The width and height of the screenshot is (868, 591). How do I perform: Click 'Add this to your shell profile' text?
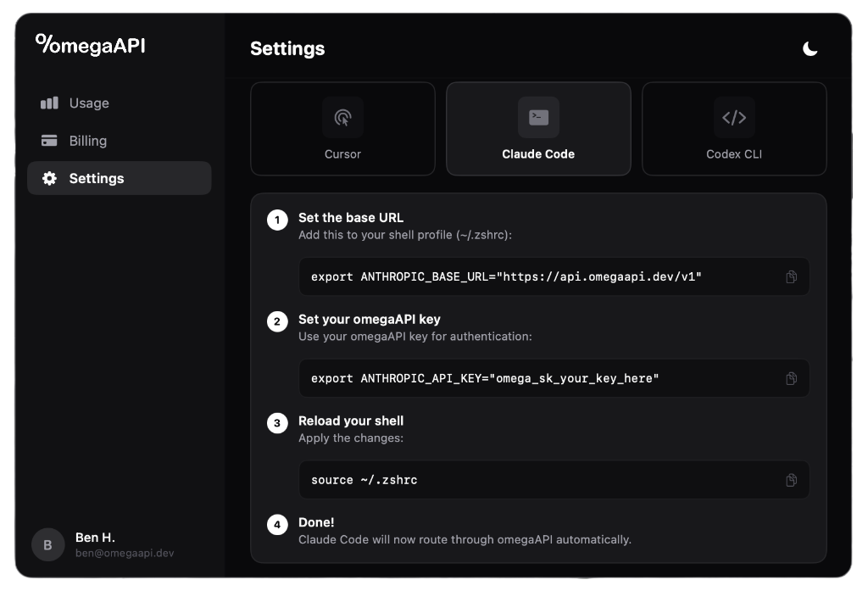pos(405,235)
